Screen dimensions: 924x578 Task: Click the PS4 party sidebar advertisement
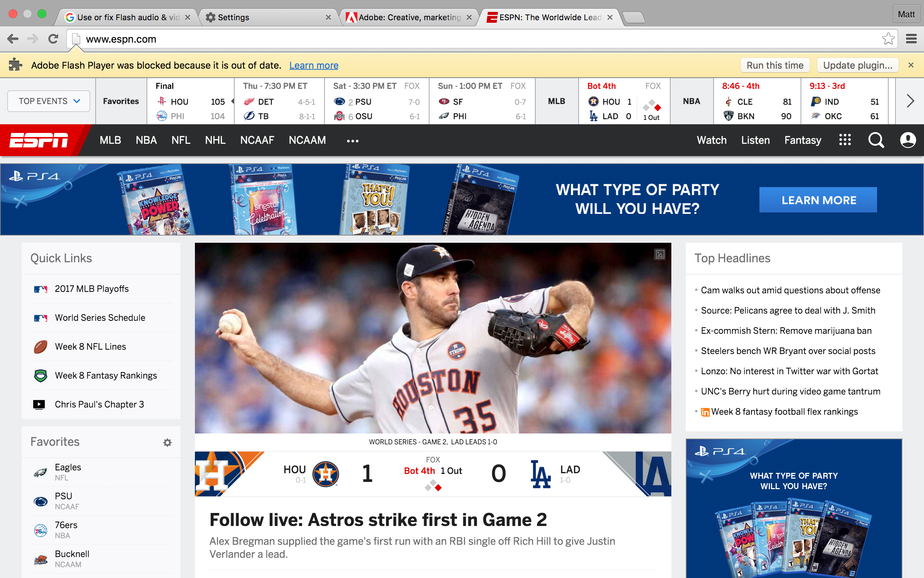pyautogui.click(x=794, y=508)
